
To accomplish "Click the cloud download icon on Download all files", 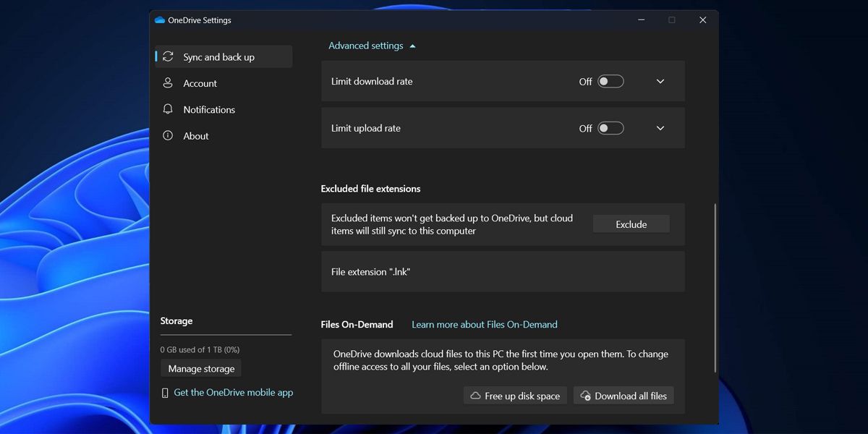I will click(x=585, y=396).
